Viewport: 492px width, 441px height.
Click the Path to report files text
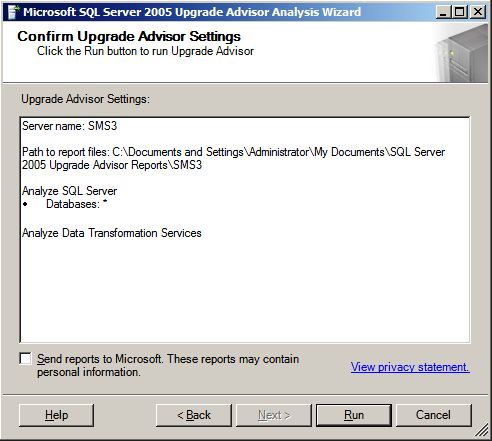click(x=233, y=158)
